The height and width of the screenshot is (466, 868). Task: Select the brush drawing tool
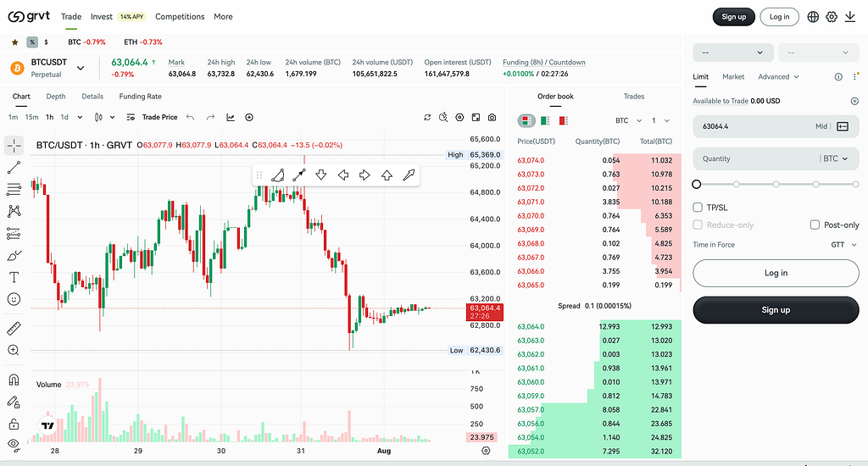pyautogui.click(x=14, y=255)
